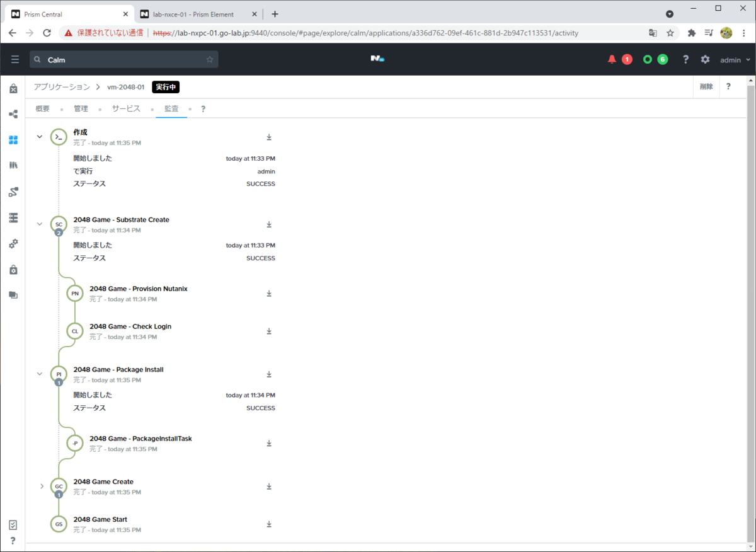Open 2048 Game - Check Login task
Image resolution: width=756 pixels, height=552 pixels.
pos(130,326)
